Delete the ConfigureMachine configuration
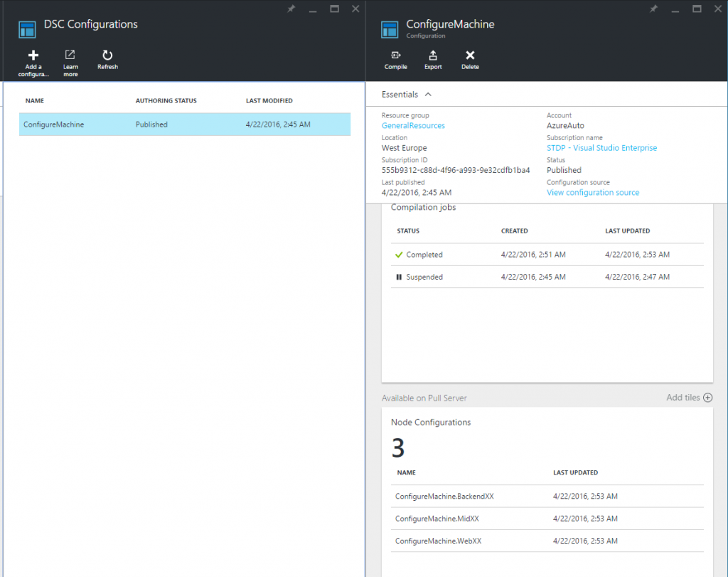This screenshot has height=577, width=728. pyautogui.click(x=470, y=60)
